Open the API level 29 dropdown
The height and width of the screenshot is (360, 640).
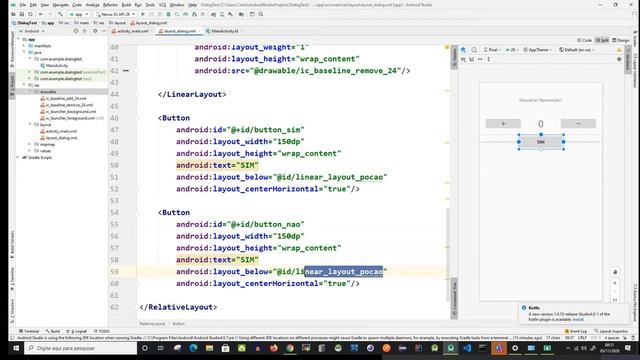pyautogui.click(x=512, y=50)
